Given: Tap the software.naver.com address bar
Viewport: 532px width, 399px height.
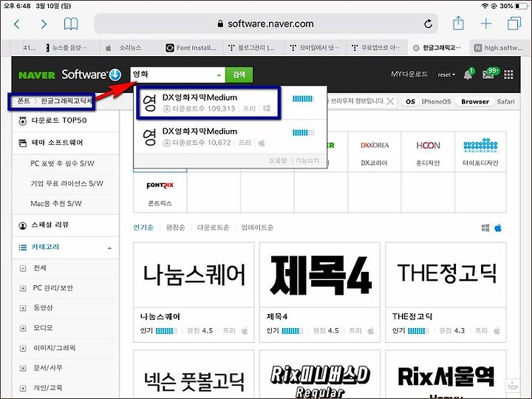Looking at the screenshot, I should click(x=266, y=24).
